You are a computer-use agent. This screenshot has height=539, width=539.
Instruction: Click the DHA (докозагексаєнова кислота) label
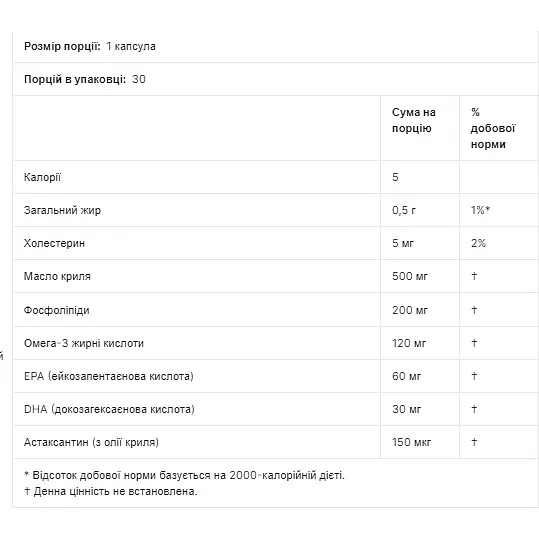[x=109, y=409]
